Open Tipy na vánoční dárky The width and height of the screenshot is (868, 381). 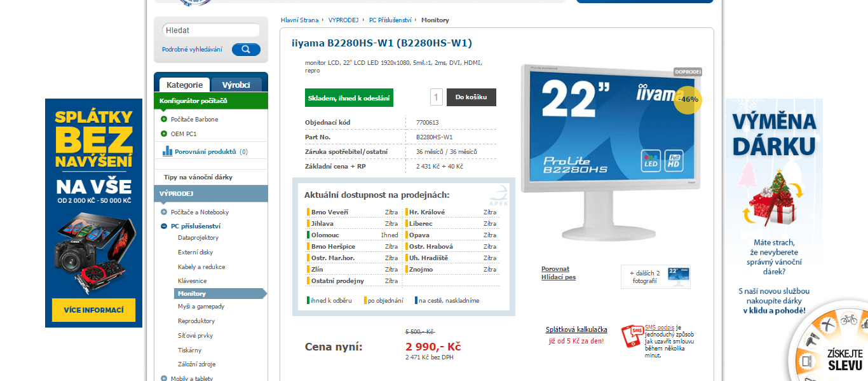pyautogui.click(x=198, y=177)
